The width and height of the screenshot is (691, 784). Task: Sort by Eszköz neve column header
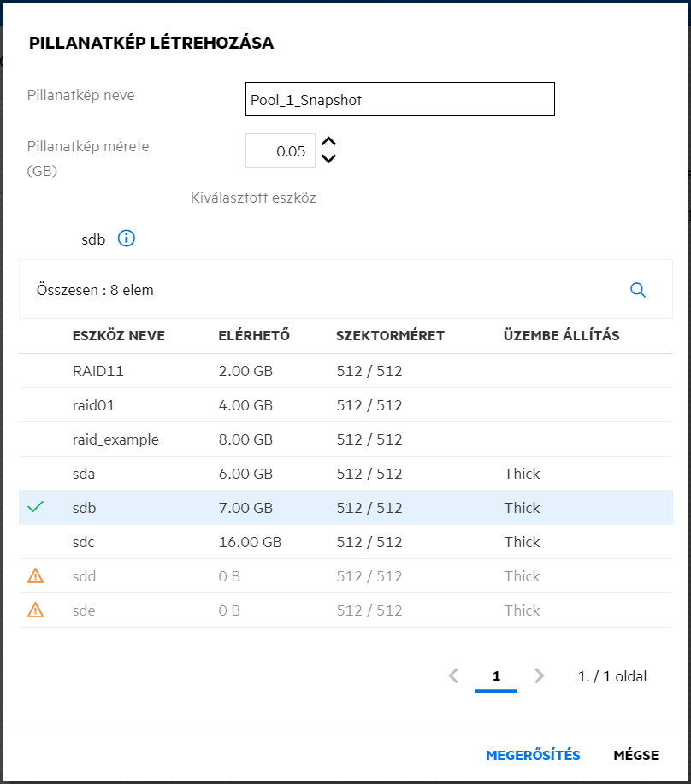(119, 335)
